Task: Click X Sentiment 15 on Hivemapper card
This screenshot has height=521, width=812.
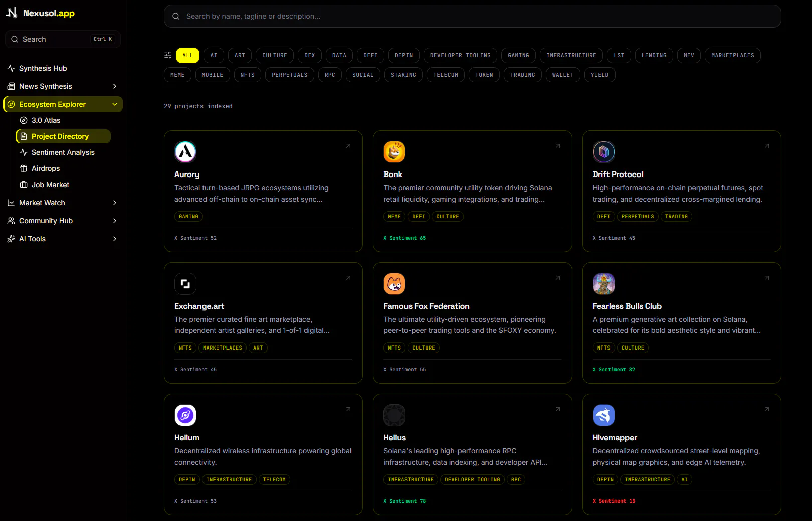Action: (x=614, y=501)
